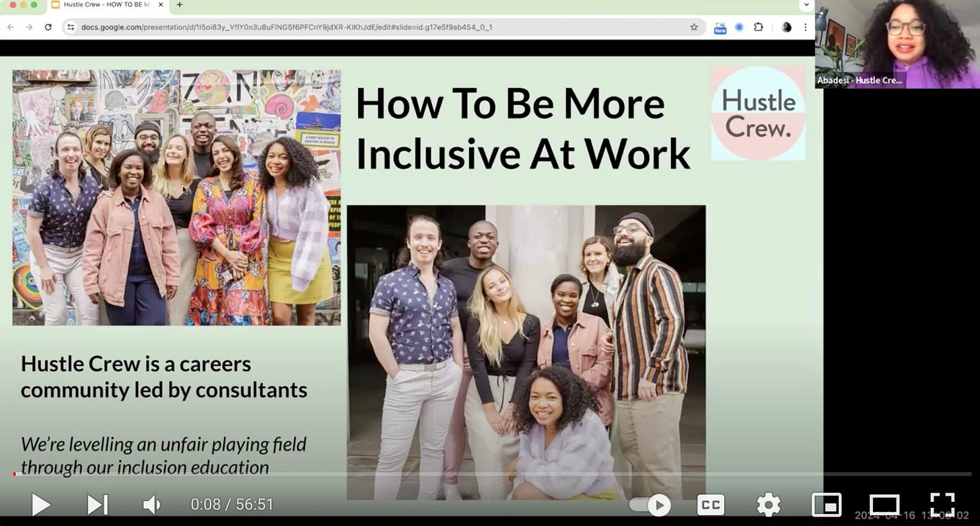Click Abadesi's webcam video tile
Screen dimensions: 980x526
[897, 44]
